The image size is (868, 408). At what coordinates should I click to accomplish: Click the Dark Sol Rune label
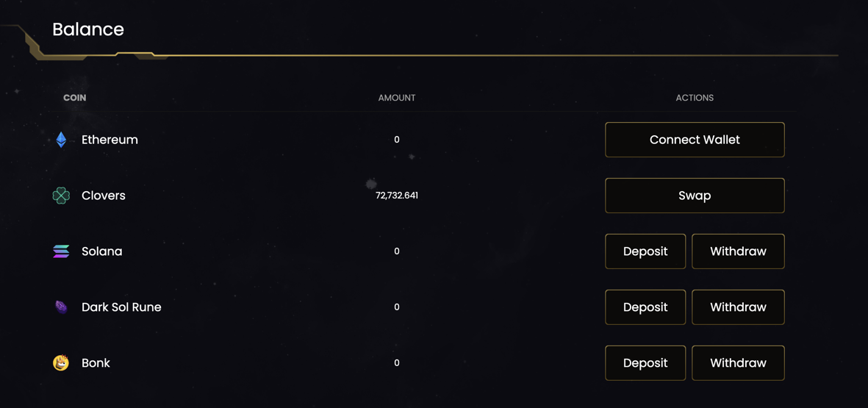pyautogui.click(x=121, y=307)
